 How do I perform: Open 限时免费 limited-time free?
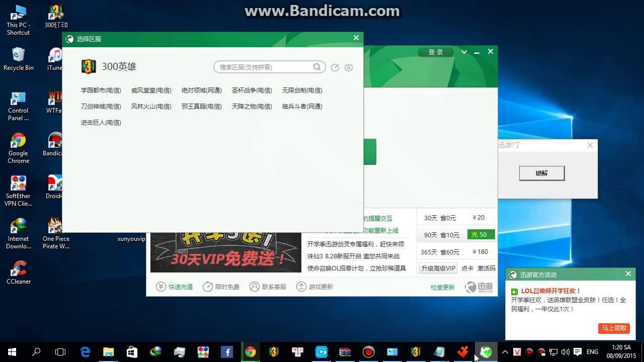[221, 287]
